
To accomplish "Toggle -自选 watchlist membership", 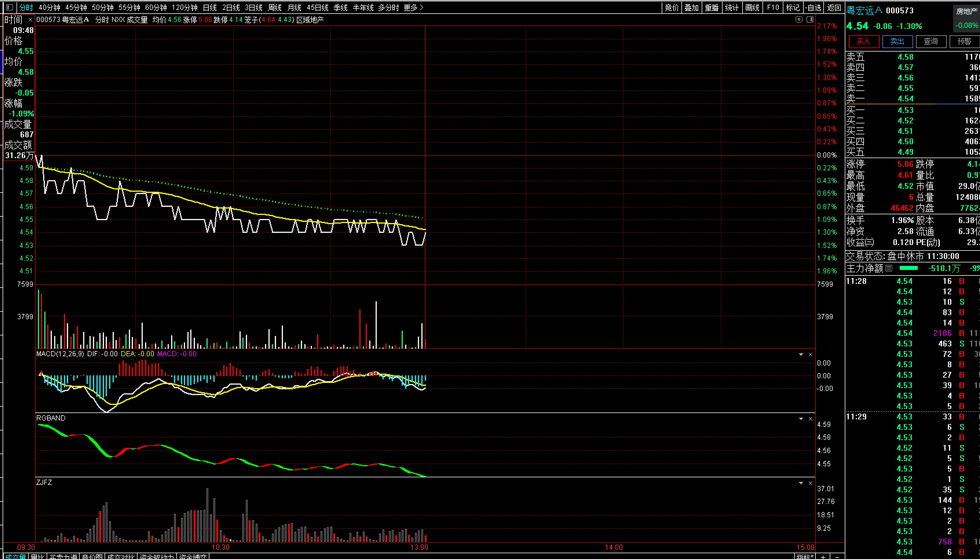I will pyautogui.click(x=813, y=7).
